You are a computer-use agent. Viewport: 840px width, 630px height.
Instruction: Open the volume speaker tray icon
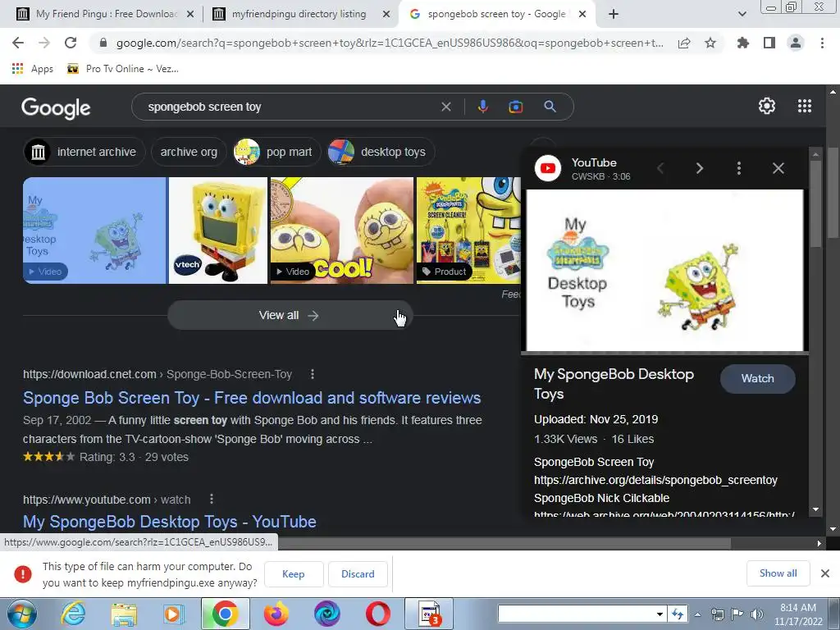pyautogui.click(x=757, y=614)
